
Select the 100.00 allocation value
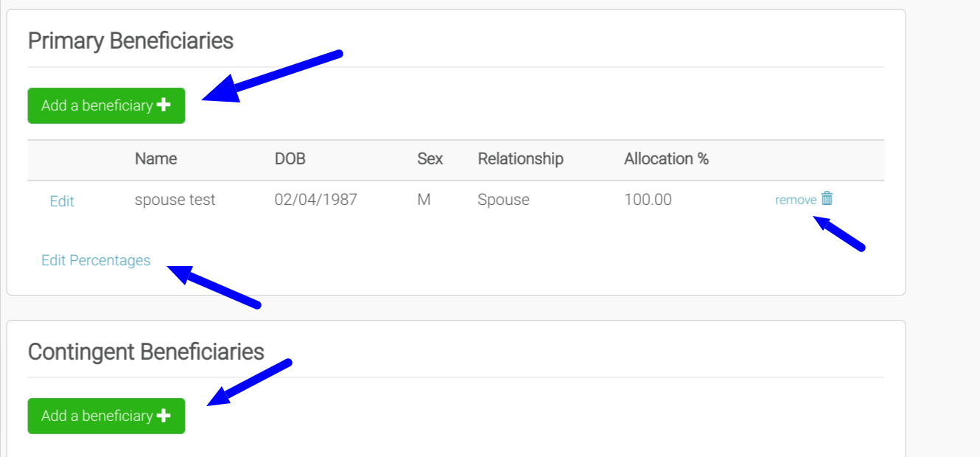coord(648,200)
